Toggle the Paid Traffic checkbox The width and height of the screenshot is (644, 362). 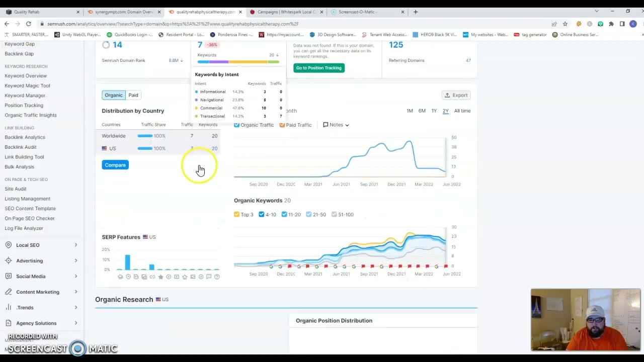pyautogui.click(x=282, y=125)
